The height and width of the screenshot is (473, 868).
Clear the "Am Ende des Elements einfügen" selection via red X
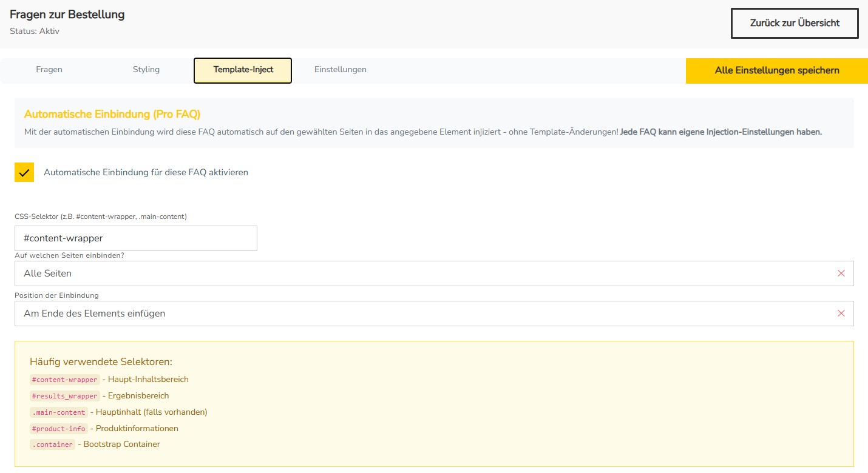coord(841,314)
